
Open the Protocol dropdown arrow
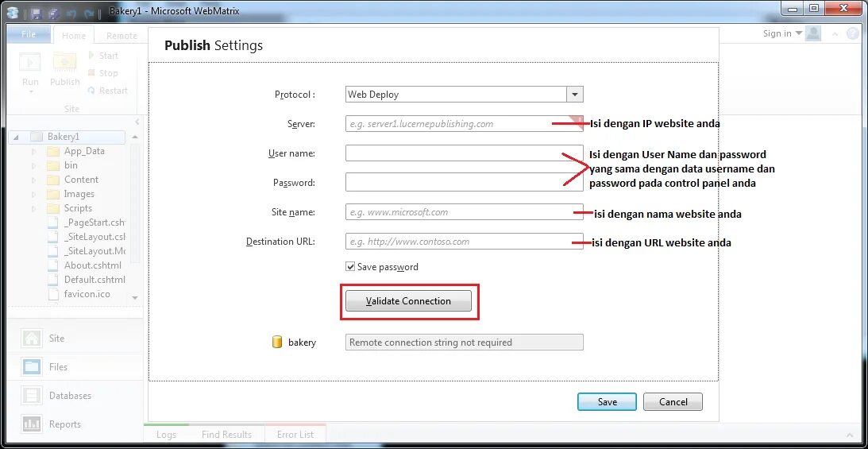pyautogui.click(x=575, y=95)
